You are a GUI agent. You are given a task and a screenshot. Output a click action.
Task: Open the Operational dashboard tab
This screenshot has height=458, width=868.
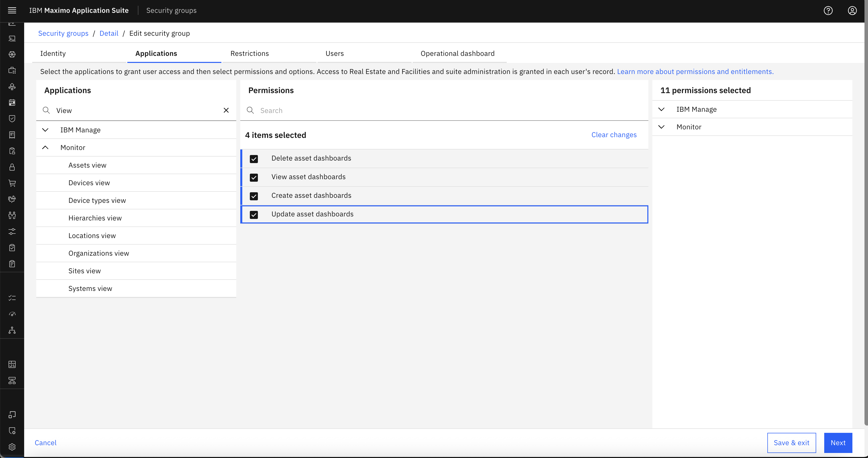(x=460, y=54)
